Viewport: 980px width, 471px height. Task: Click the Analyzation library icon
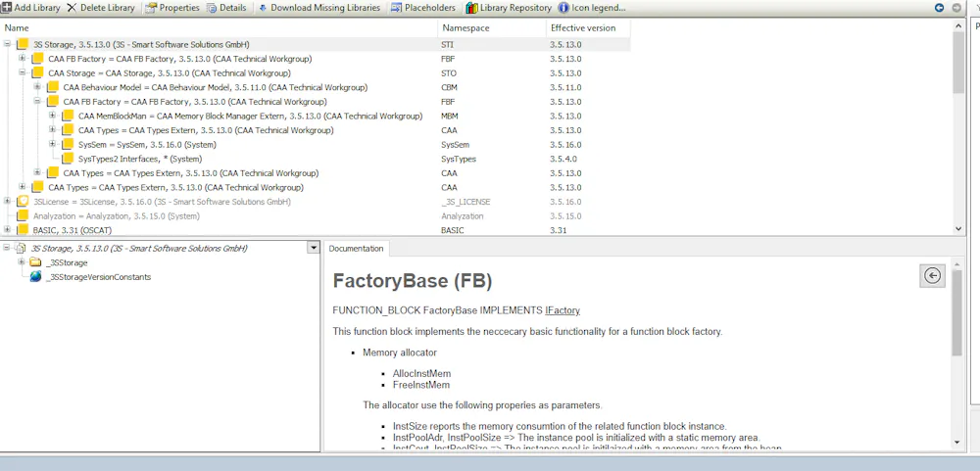tap(23, 216)
